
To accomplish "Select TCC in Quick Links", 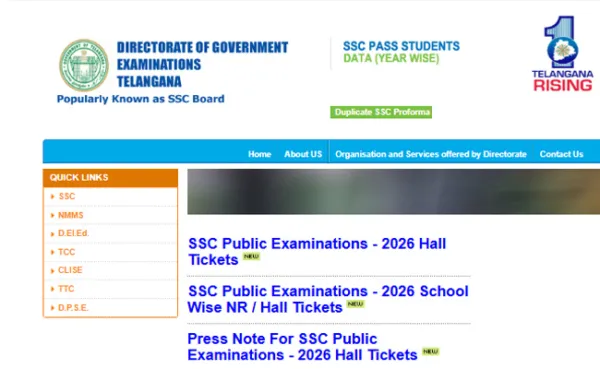I will pos(67,252).
